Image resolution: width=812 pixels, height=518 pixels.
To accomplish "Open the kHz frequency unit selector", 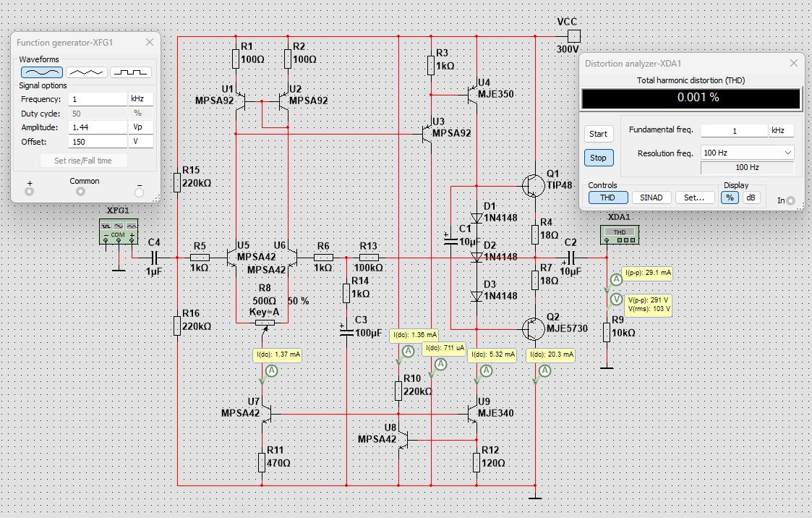I will click(140, 99).
